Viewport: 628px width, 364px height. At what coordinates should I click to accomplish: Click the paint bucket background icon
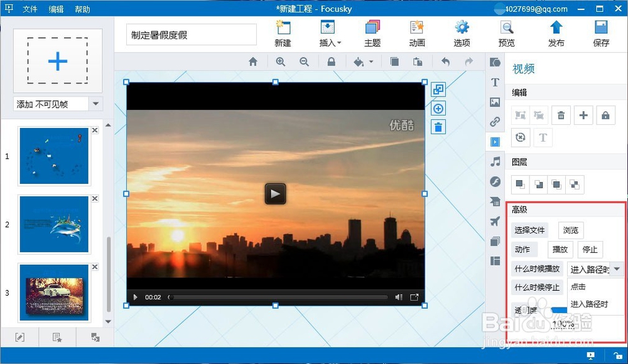359,62
